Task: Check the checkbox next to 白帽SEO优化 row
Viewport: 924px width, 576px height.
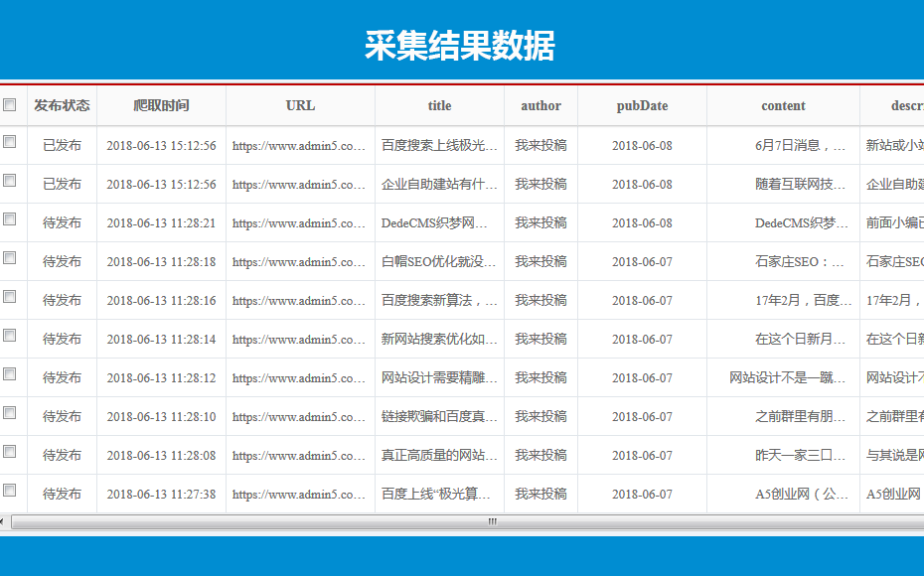Action: point(12,261)
